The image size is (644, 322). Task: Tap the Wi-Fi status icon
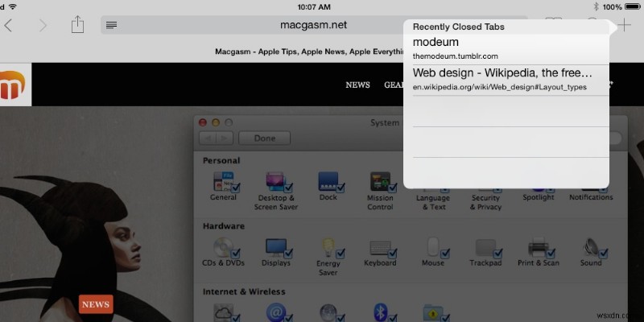(13, 6)
